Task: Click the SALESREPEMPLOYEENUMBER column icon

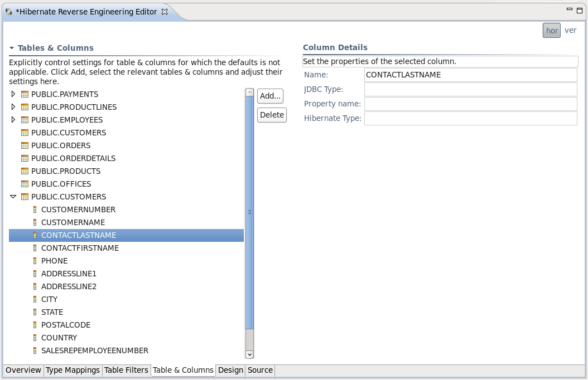Action: tap(35, 350)
